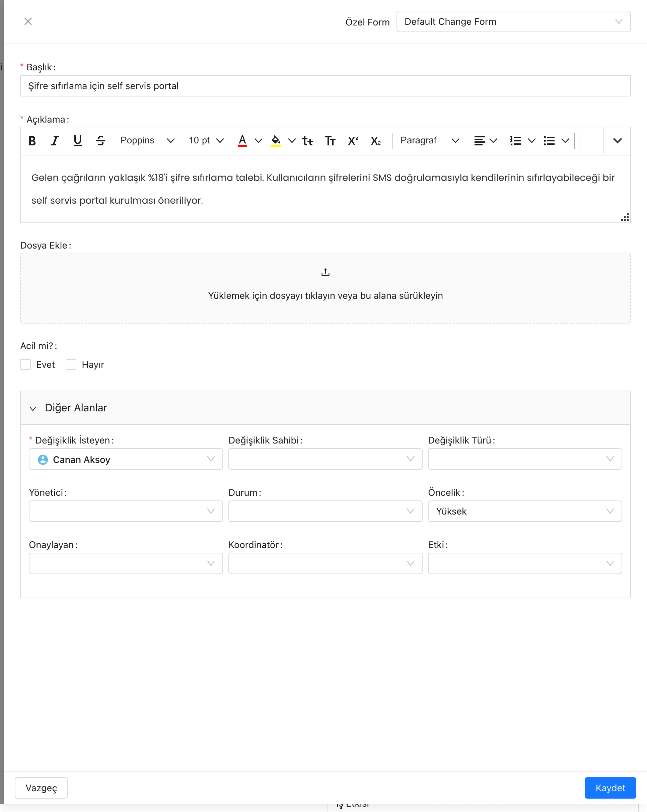This screenshot has width=647, height=812.
Task: Open highlight color options arrow
Action: click(x=292, y=141)
